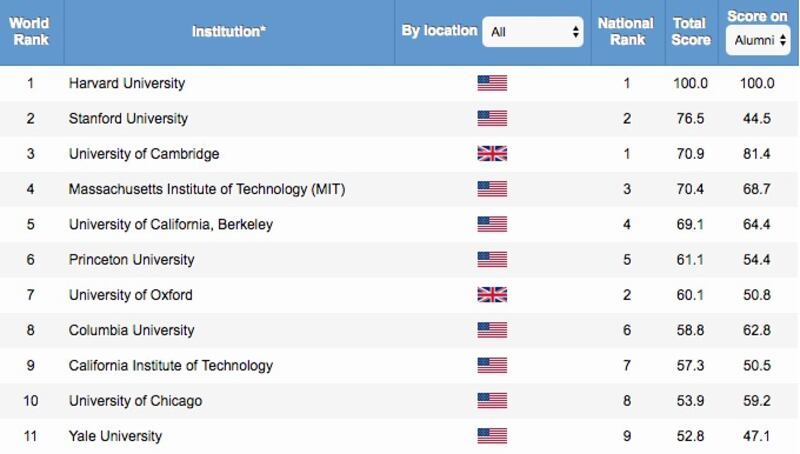
Task: Click the US flag beside Harvard University
Action: click(492, 83)
